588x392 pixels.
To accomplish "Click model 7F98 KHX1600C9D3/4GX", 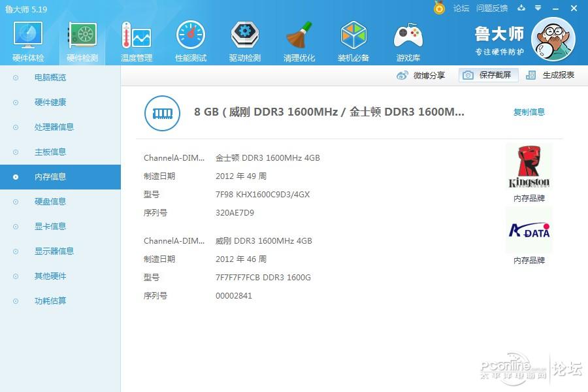I will 263,195.
